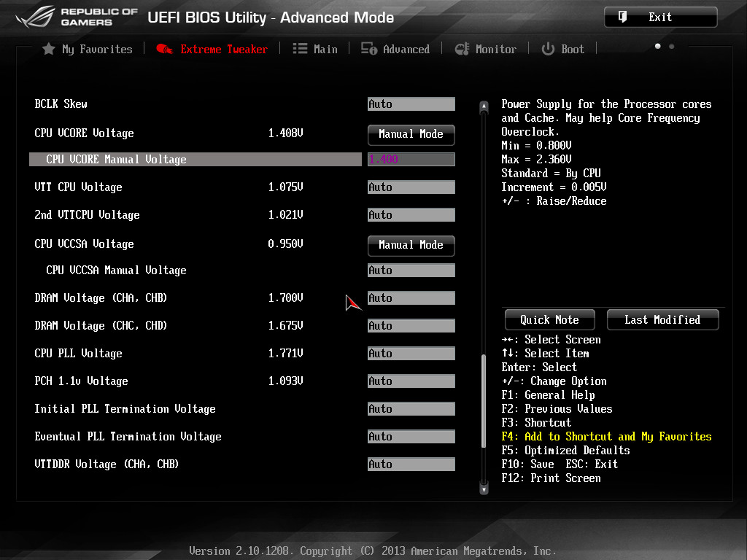Click the star icon beside My Favorites
Viewport: 747px width, 560px height.
tap(48, 49)
